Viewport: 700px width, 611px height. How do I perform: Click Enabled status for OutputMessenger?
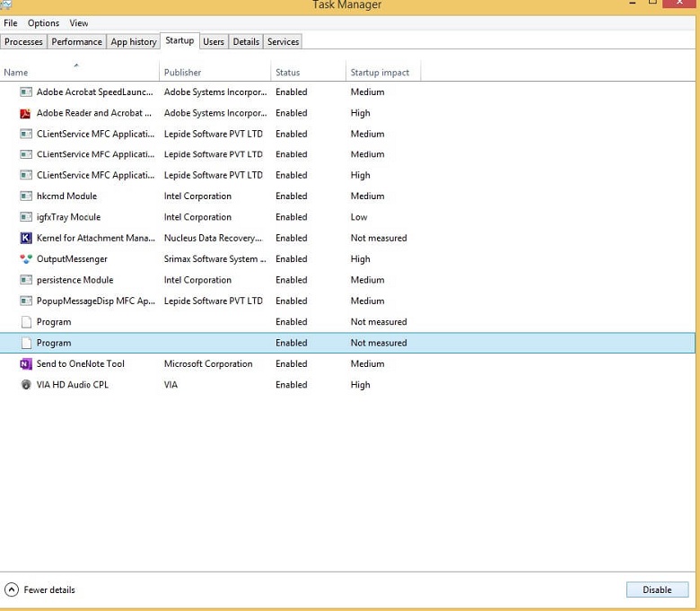click(292, 259)
